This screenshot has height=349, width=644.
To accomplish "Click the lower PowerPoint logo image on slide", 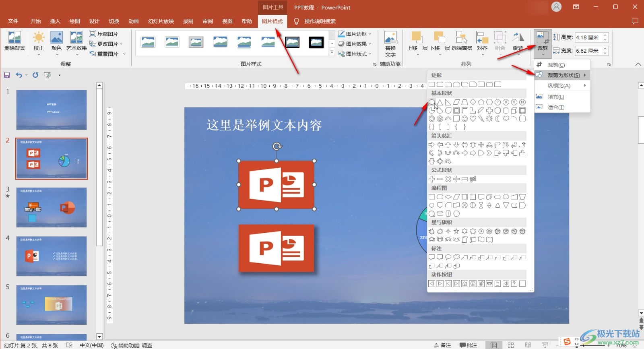I will 276,248.
